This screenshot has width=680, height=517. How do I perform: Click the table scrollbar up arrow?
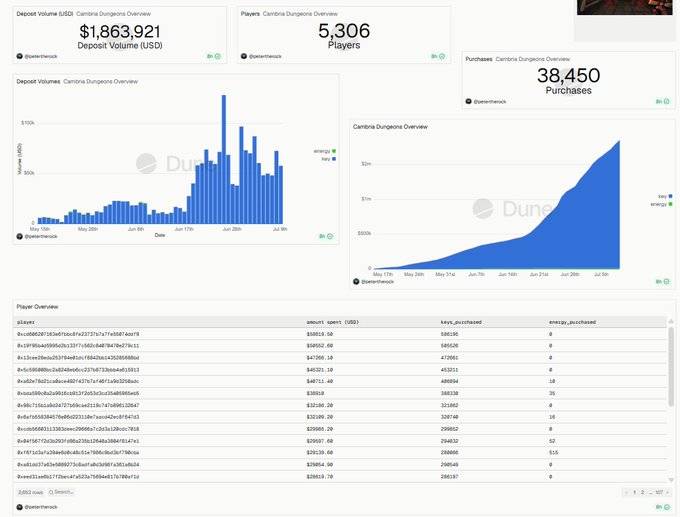click(x=671, y=321)
